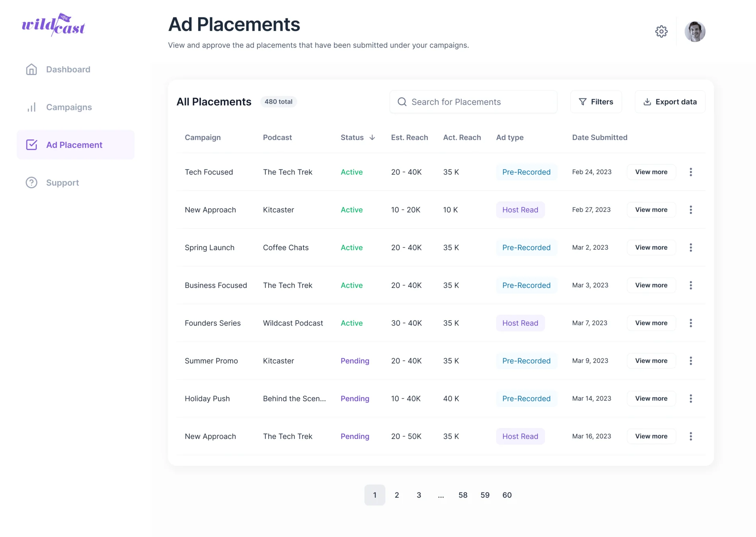Click Pending status for Holiday Push

tap(355, 399)
